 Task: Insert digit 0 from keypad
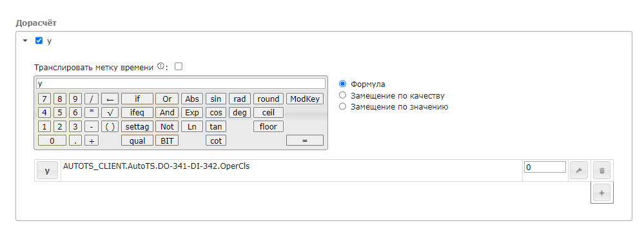(52, 140)
